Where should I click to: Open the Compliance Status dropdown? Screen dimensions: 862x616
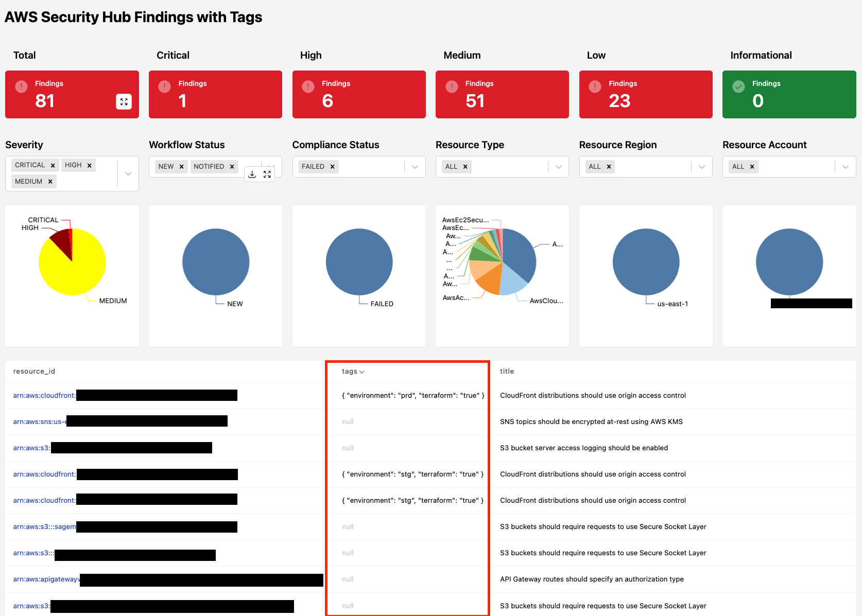[x=415, y=167]
